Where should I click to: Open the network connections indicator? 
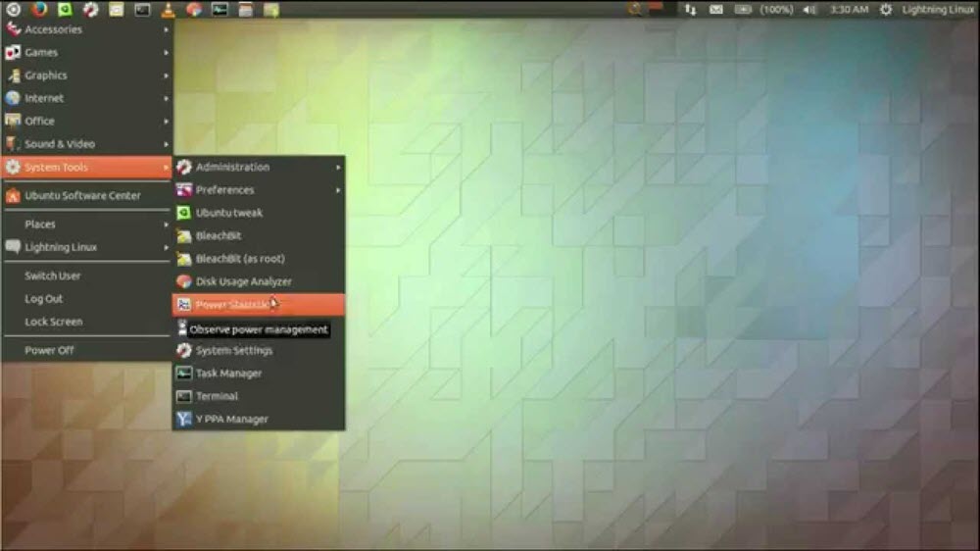[690, 10]
